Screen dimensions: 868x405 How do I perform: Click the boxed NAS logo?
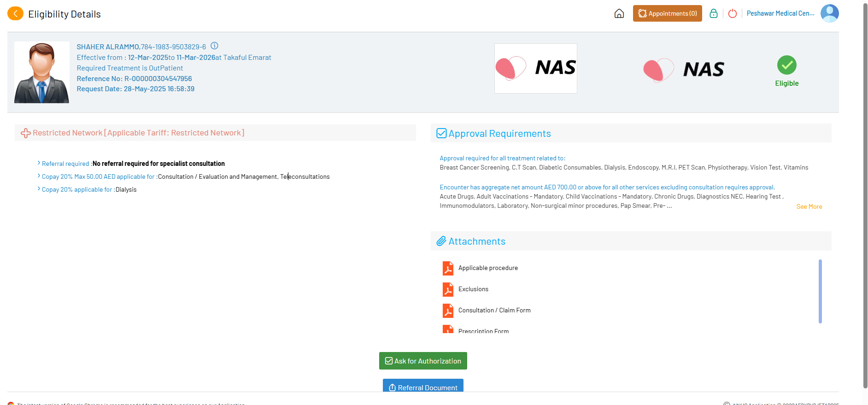(536, 68)
